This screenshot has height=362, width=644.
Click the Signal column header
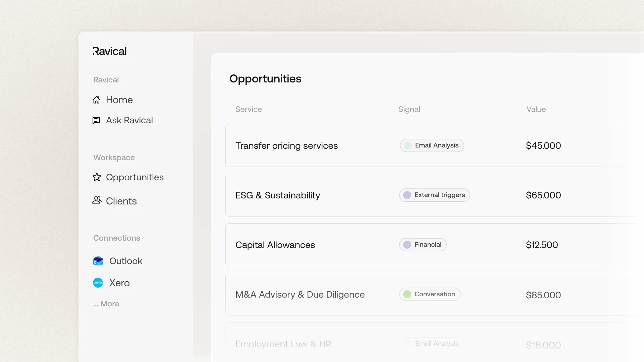pyautogui.click(x=409, y=109)
